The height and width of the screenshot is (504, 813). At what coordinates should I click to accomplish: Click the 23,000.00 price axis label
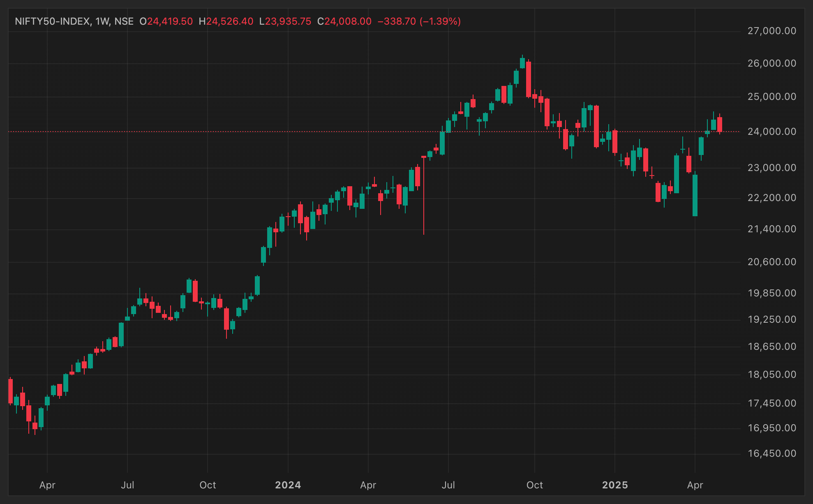(x=772, y=168)
